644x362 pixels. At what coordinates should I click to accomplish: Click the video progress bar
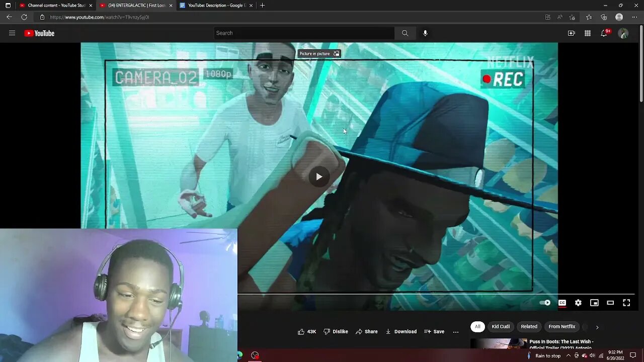coord(436,293)
